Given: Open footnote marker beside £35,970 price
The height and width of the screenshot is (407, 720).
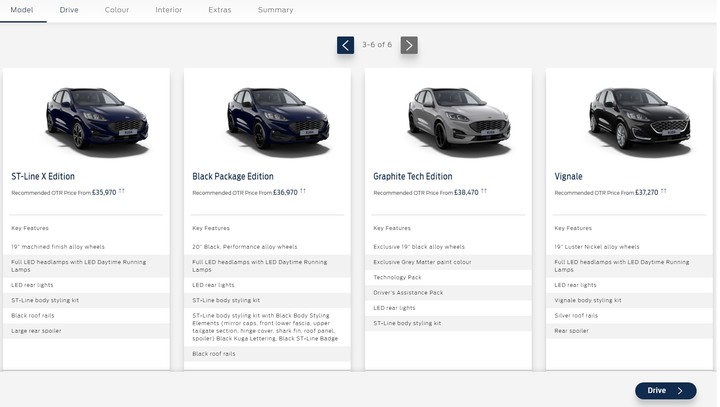Looking at the screenshot, I should click(122, 190).
